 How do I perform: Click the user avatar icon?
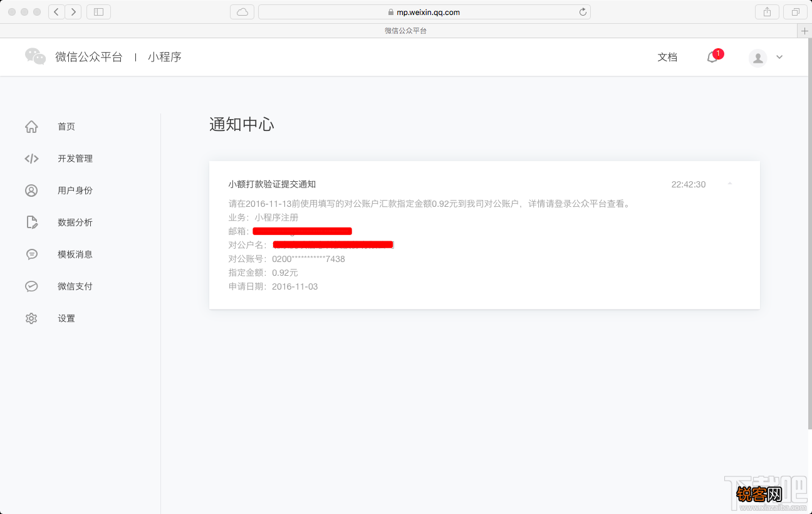click(x=758, y=58)
